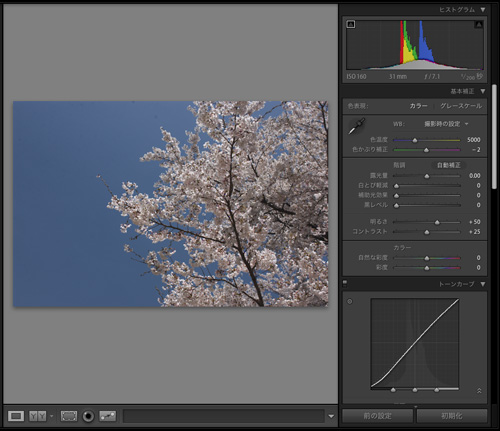Switch treatment to グレースケール

pos(461,106)
